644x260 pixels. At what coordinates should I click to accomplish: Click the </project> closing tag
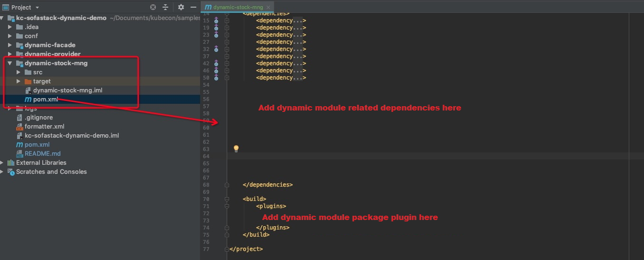click(246, 249)
